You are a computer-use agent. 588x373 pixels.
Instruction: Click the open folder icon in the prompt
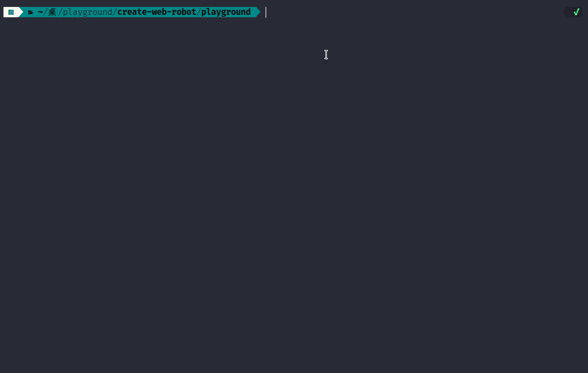[x=31, y=12]
